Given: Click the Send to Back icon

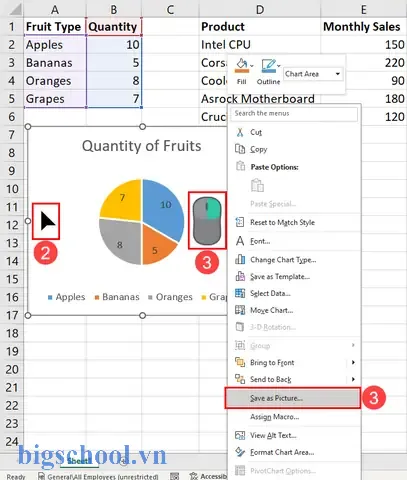Looking at the screenshot, I should (240, 379).
